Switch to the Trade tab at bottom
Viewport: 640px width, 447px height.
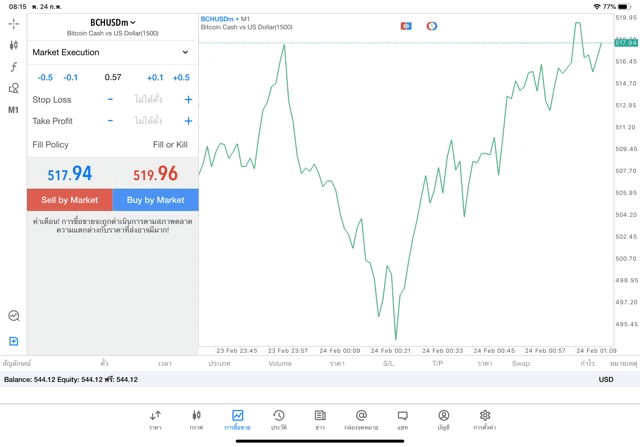[x=237, y=419]
